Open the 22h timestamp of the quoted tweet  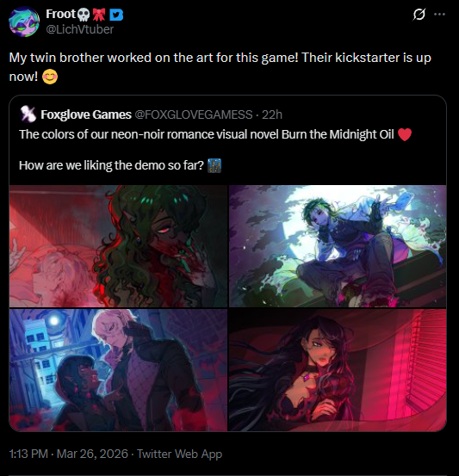(x=272, y=114)
